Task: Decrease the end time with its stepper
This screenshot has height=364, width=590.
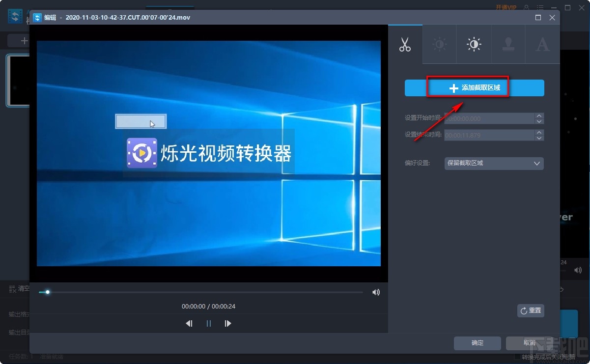Action: coord(539,137)
